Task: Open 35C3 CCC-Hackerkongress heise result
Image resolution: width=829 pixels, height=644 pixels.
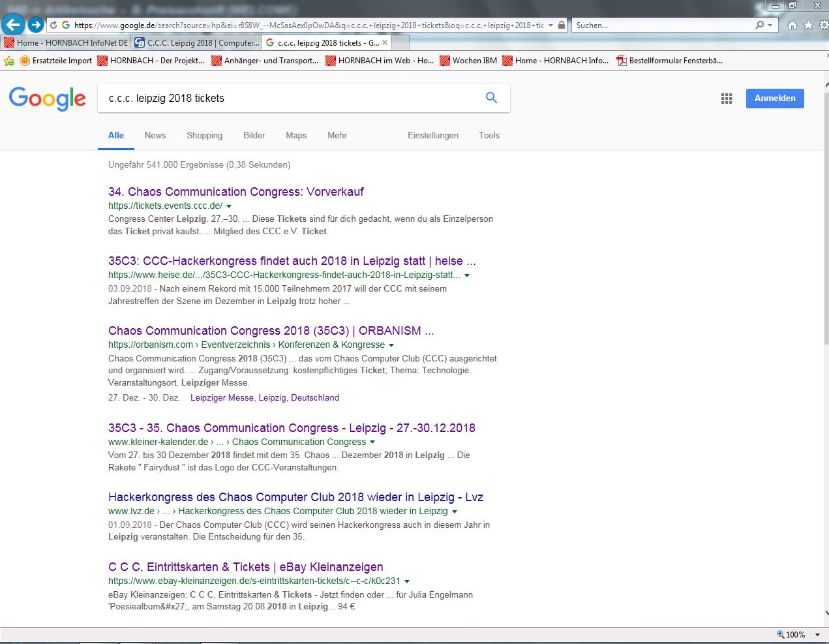Action: point(292,261)
